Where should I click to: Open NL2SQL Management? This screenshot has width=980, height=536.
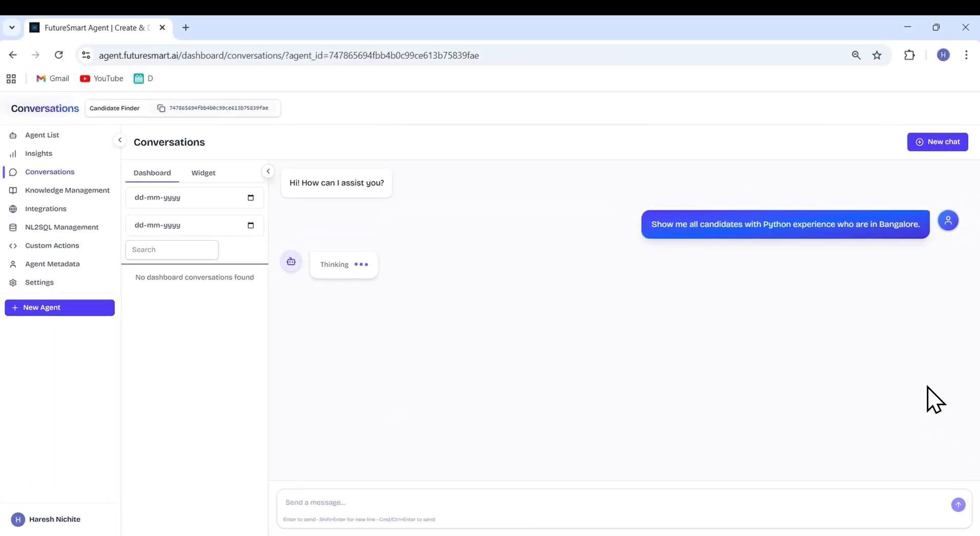(x=61, y=227)
